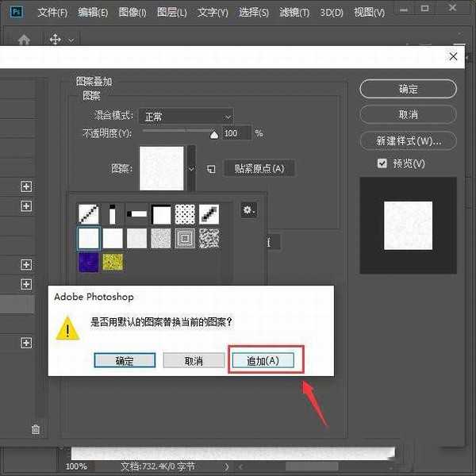The height and width of the screenshot is (476, 476).
Task: Click the topmost plus icon in styles list
Action: (x=26, y=186)
